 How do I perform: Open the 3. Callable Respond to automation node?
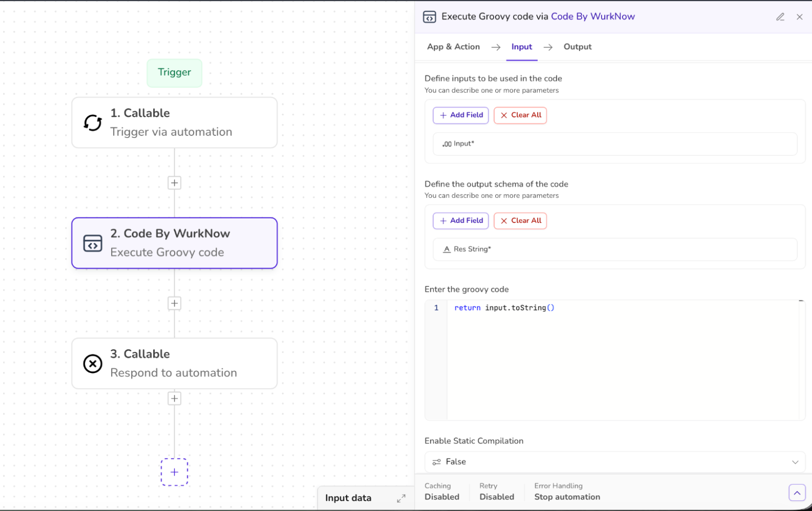pyautogui.click(x=175, y=364)
